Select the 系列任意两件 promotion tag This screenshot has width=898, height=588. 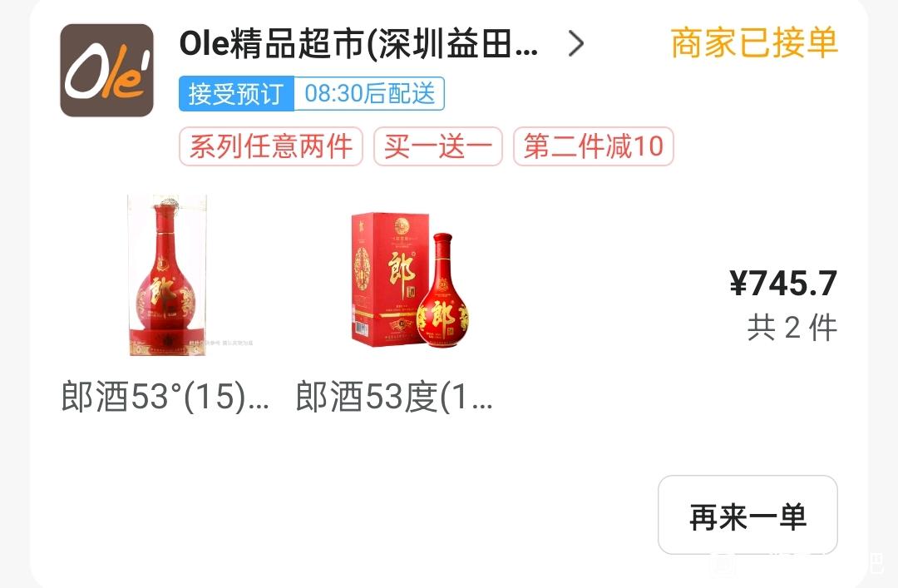point(271,146)
